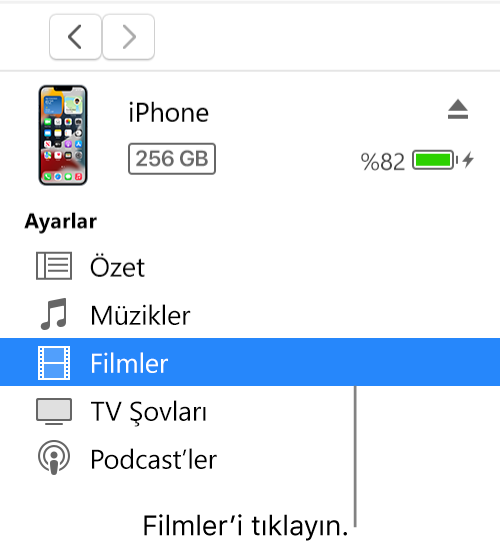Click the Filmler film strip icon
The image size is (500, 548).
tap(54, 363)
